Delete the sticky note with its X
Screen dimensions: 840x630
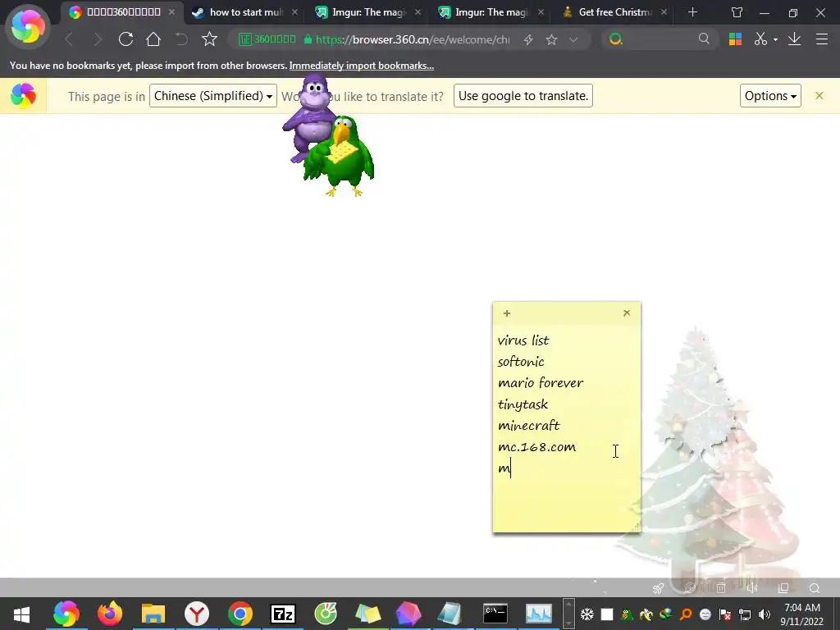(627, 313)
